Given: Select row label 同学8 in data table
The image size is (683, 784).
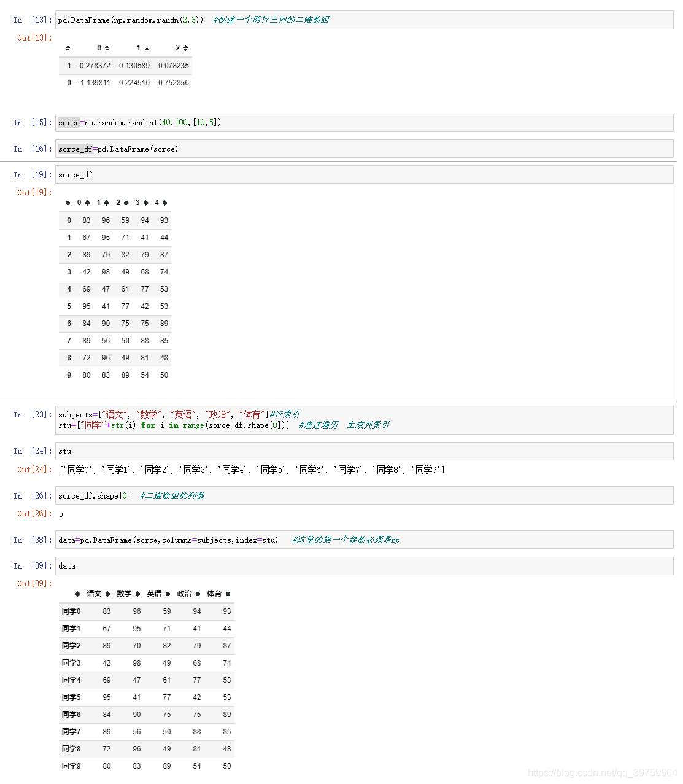Looking at the screenshot, I should click(71, 749).
